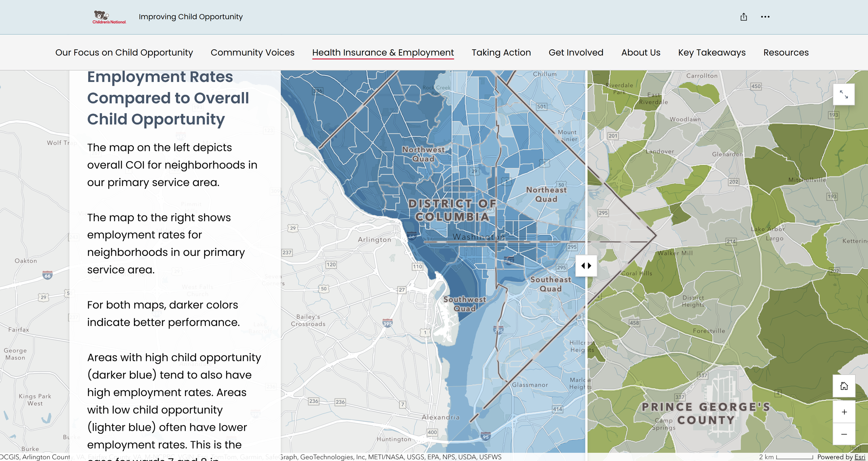Open the Resources section

click(x=786, y=52)
